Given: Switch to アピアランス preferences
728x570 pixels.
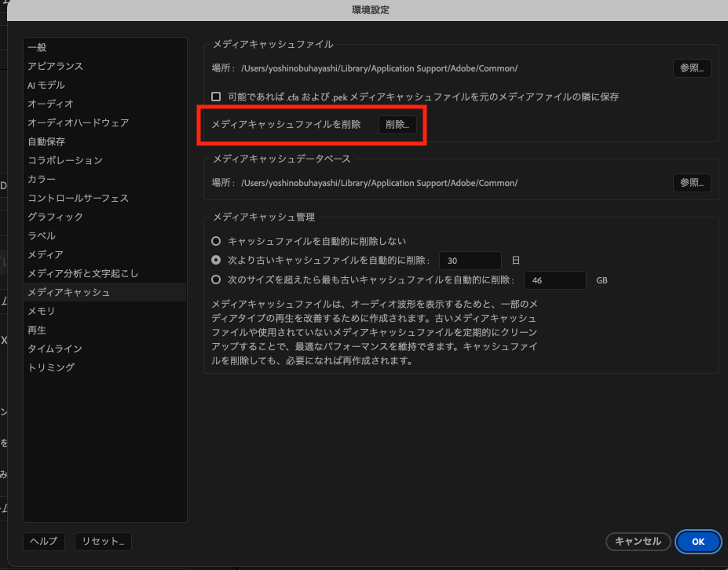Looking at the screenshot, I should pos(55,66).
